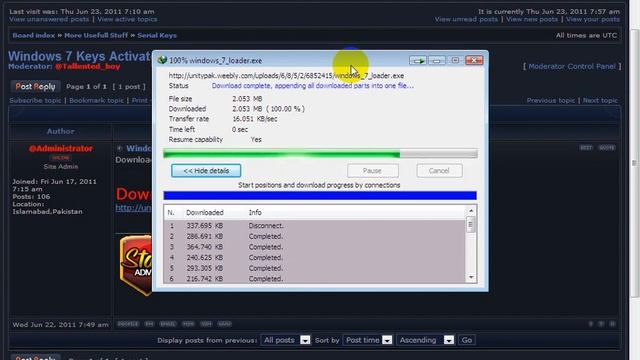640x360 pixels.
Task: Click the edit post button in post header
Action: pyautogui.click(x=586, y=148)
